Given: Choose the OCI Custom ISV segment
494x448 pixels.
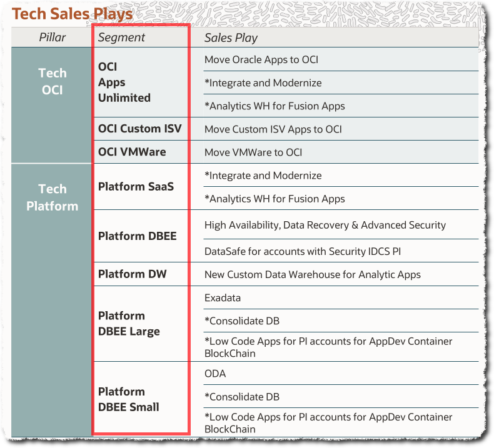Looking at the screenshot, I should coord(139,129).
